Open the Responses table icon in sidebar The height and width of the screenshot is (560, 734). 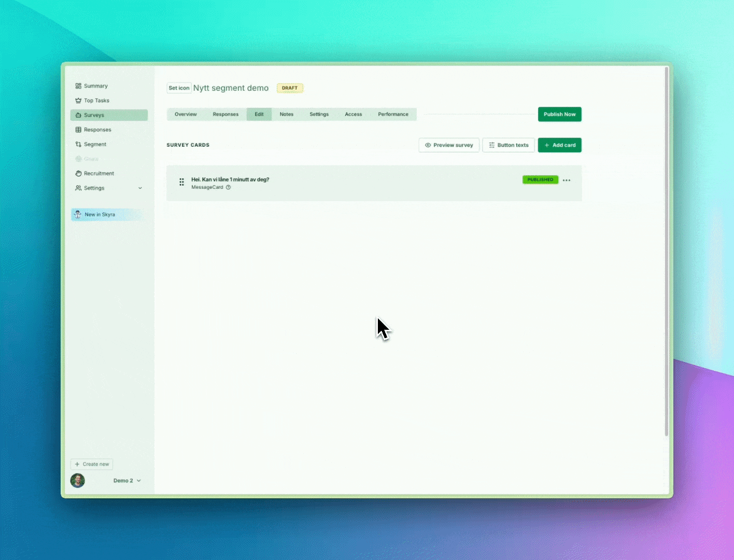click(x=78, y=130)
